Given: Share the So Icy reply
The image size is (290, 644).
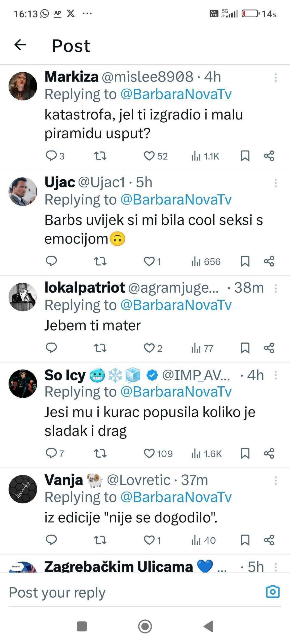Looking at the screenshot, I should 269,453.
